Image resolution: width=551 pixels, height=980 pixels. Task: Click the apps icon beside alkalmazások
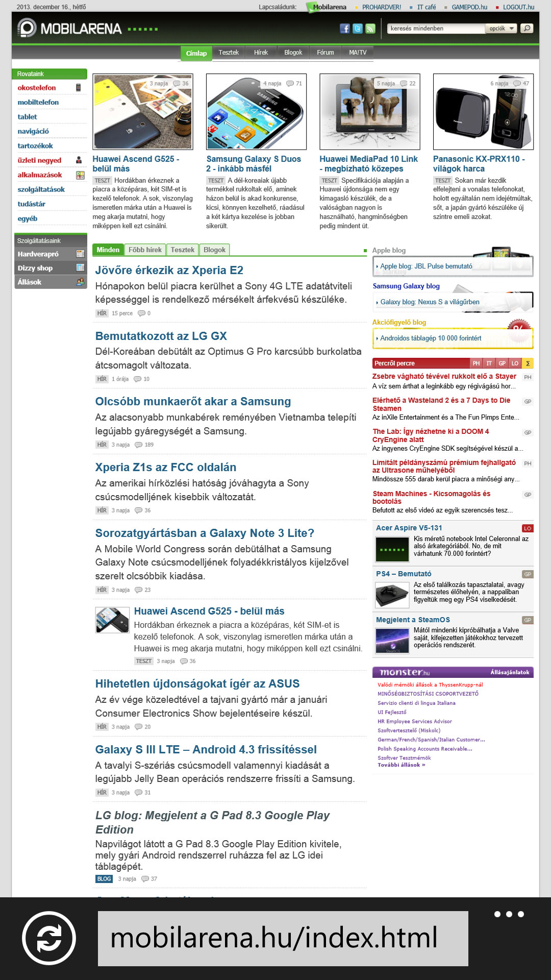80,175
